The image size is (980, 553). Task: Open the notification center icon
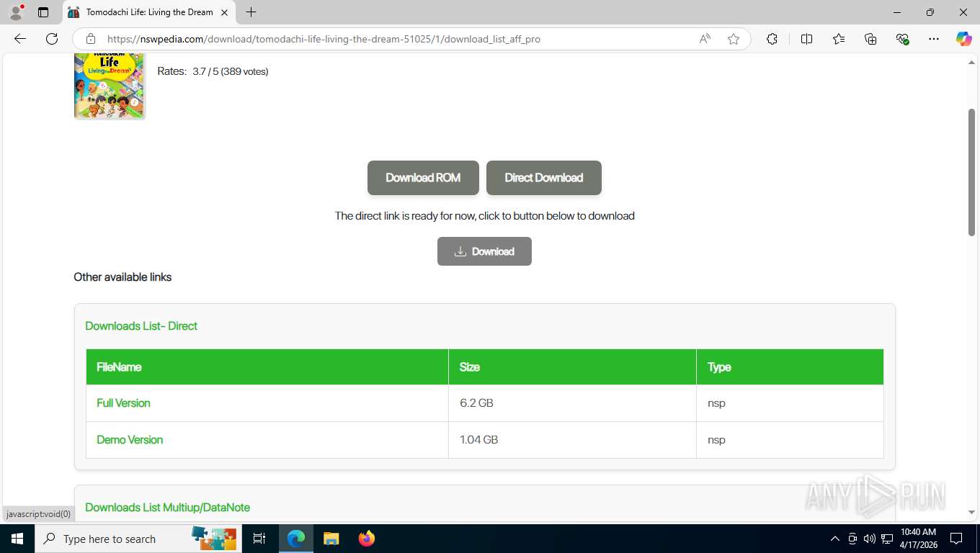pyautogui.click(x=956, y=539)
